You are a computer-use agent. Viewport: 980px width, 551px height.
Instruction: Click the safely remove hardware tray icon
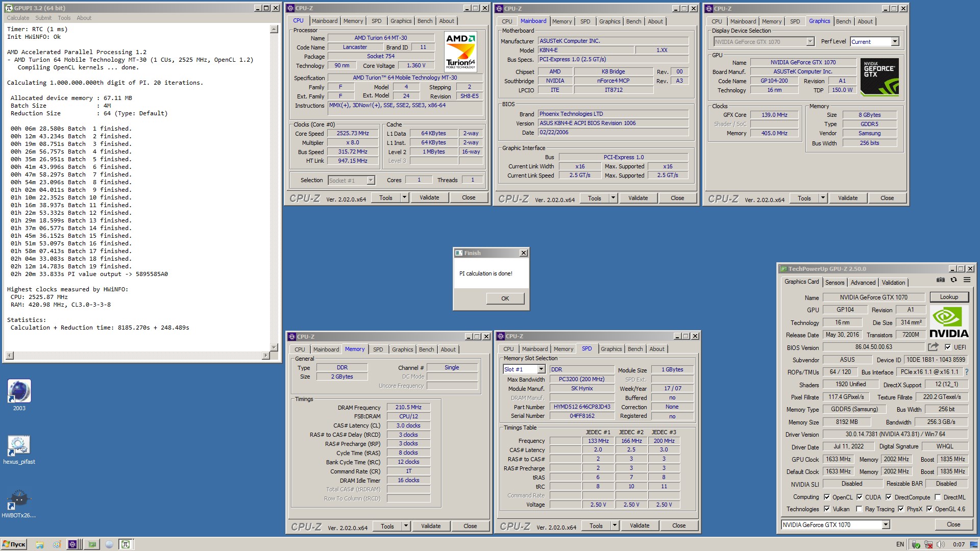coord(916,544)
